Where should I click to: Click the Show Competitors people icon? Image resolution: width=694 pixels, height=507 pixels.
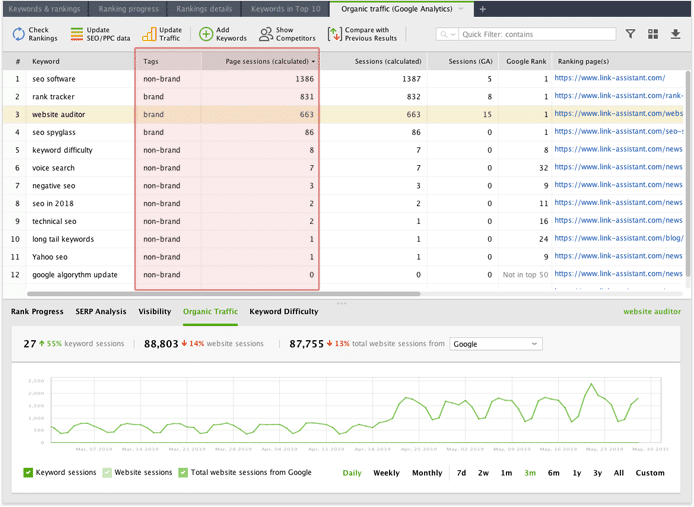tap(266, 34)
